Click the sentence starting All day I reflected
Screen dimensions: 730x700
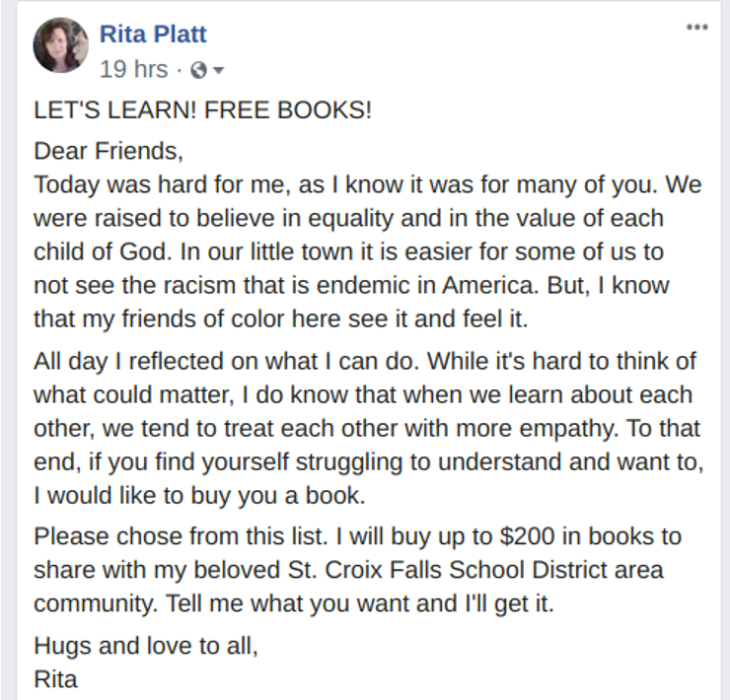227,361
